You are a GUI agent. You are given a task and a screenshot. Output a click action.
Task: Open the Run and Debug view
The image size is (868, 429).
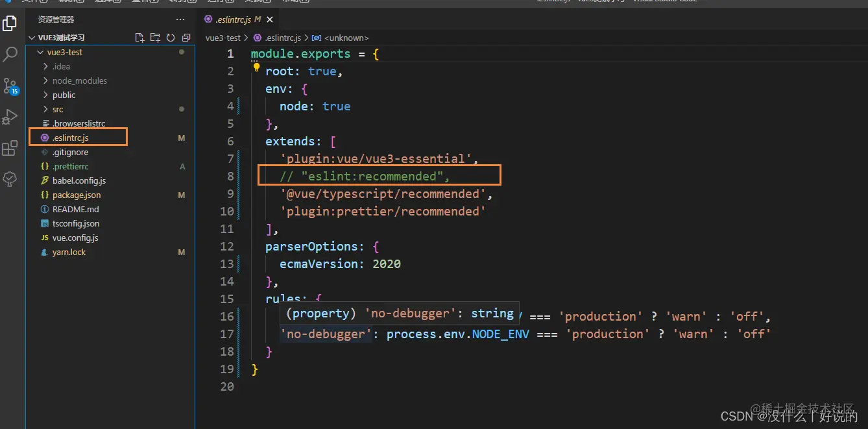point(10,117)
